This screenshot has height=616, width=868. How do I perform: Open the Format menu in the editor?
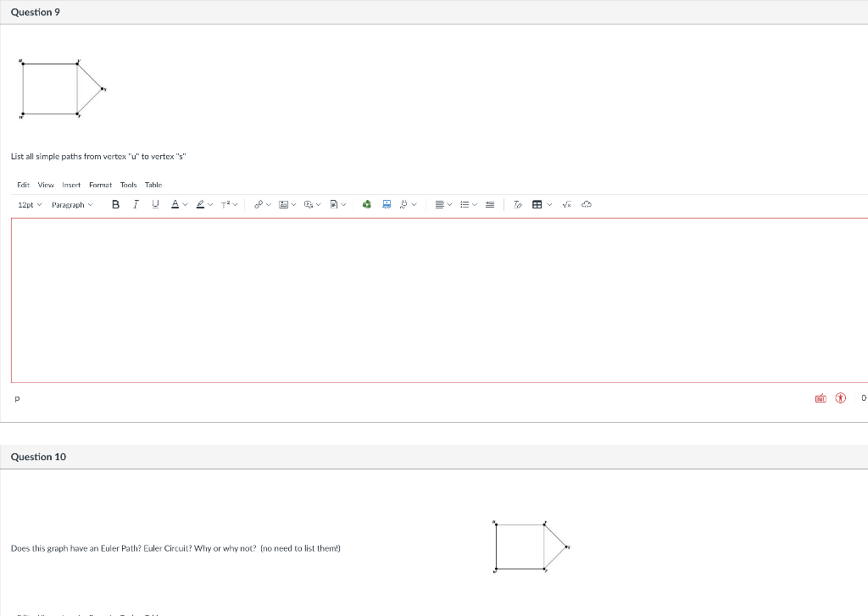[100, 185]
